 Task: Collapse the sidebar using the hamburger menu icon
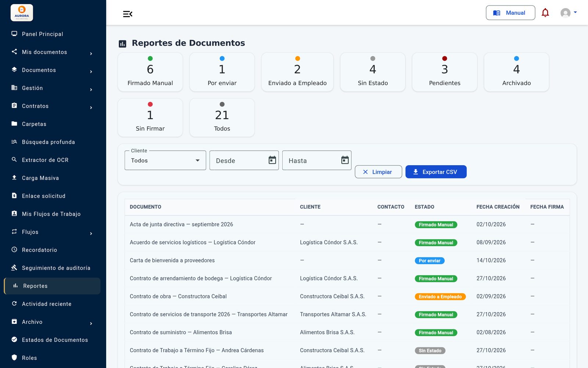[x=128, y=14]
